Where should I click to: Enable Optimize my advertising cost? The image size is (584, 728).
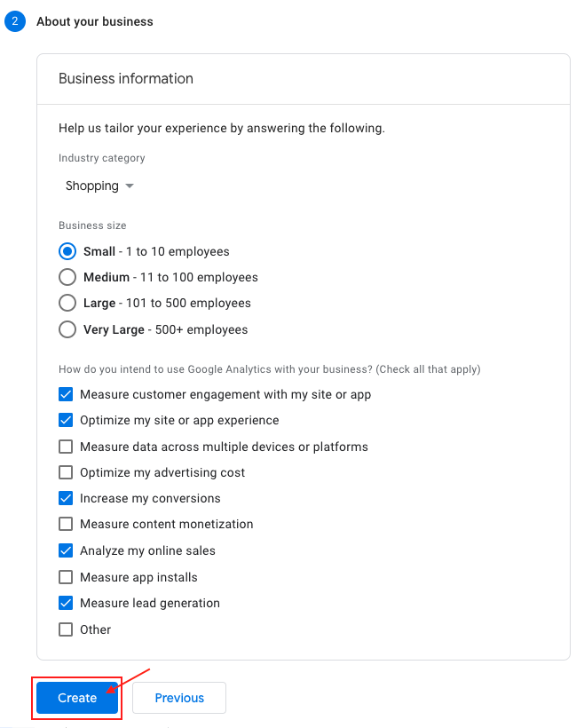[x=66, y=472]
